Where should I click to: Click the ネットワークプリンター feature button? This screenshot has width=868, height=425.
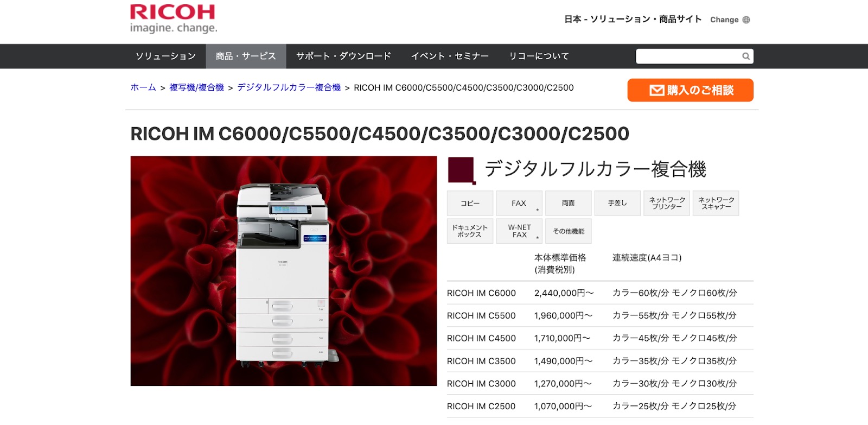pyautogui.click(x=667, y=203)
